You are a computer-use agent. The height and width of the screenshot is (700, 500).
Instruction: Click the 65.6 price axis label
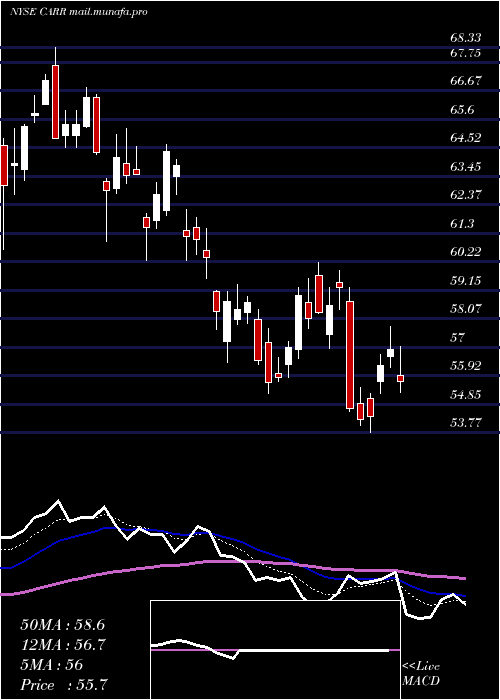click(462, 110)
